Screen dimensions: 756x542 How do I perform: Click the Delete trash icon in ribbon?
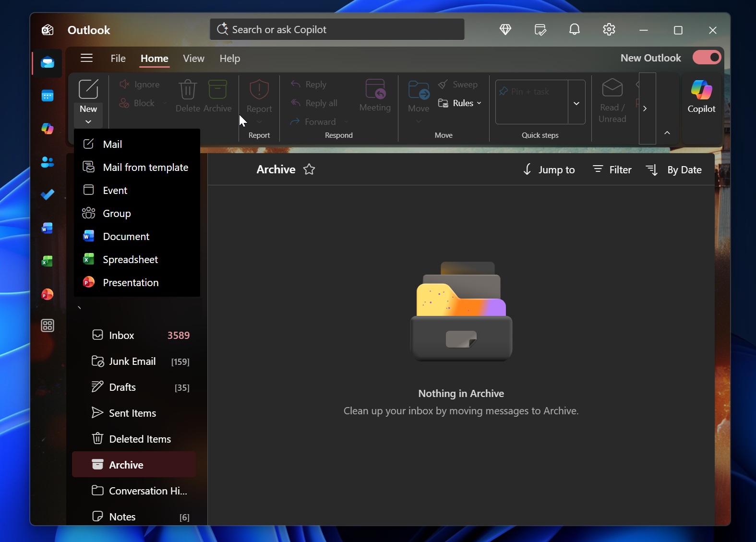tap(188, 90)
